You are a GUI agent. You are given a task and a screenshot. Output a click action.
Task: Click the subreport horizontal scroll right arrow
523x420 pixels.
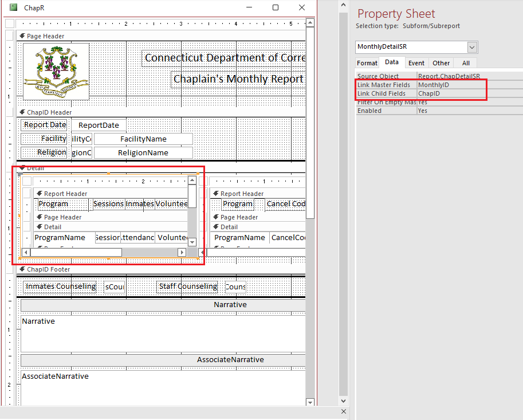tap(183, 252)
